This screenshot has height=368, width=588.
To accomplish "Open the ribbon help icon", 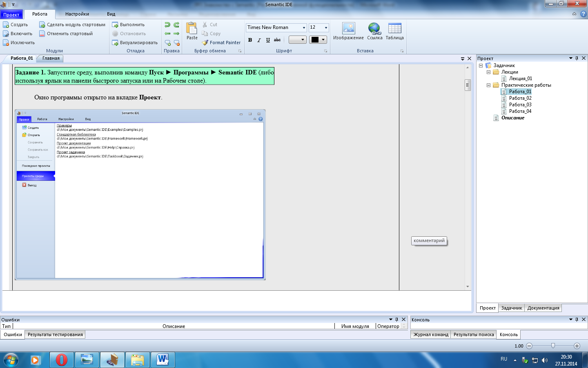I will coord(583,14).
